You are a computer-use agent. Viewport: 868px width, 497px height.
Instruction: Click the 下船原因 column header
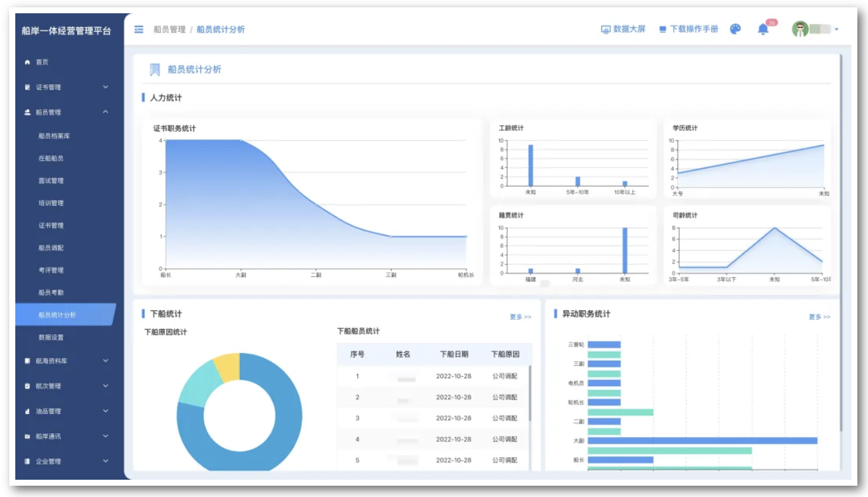(x=505, y=355)
